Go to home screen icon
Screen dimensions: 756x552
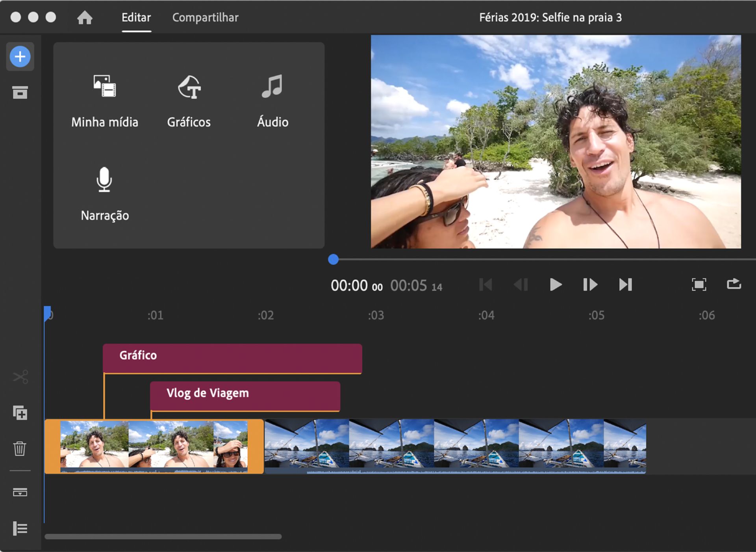[x=85, y=18]
